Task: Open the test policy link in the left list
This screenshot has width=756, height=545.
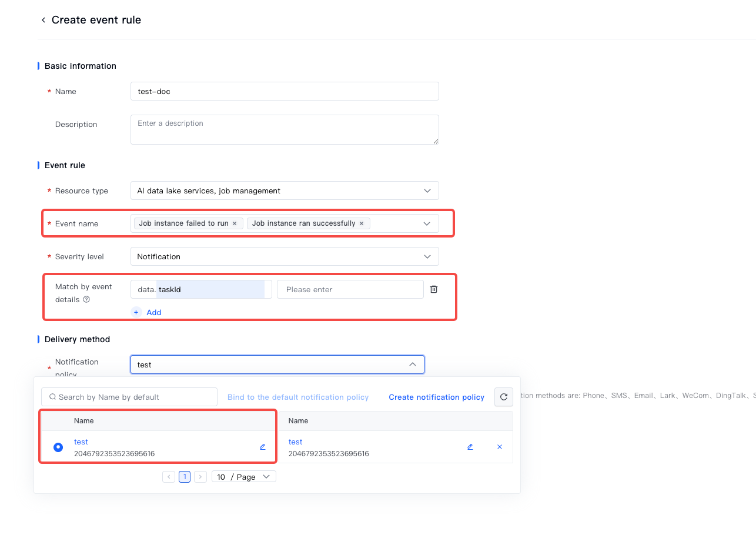Action: pyautogui.click(x=81, y=442)
